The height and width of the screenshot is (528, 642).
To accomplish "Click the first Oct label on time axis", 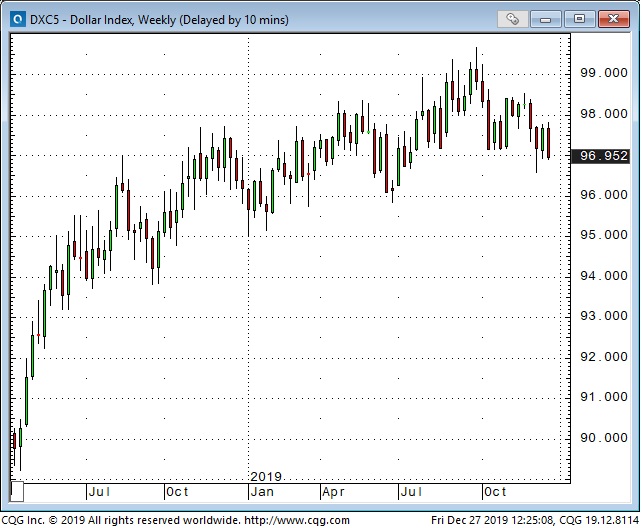I will (177, 492).
